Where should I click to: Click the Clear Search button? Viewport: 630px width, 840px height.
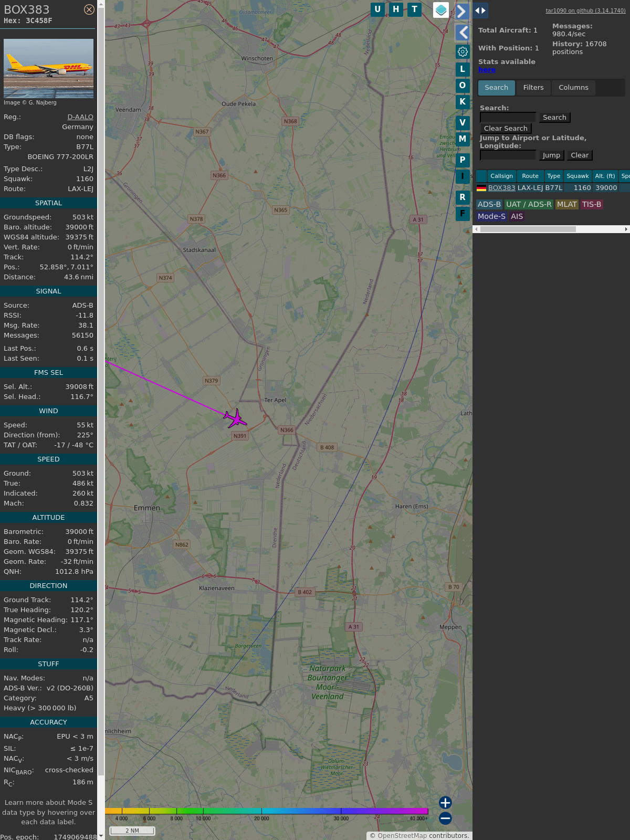506,129
